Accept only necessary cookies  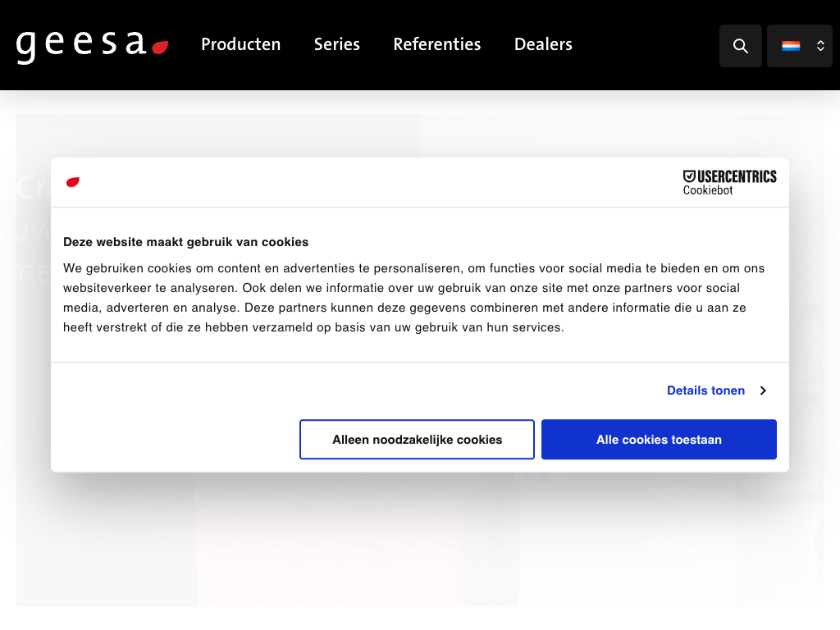pyautogui.click(x=417, y=440)
